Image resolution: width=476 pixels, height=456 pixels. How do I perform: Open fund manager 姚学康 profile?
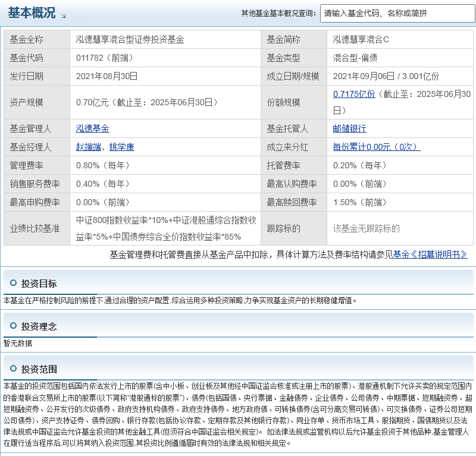tap(122, 147)
